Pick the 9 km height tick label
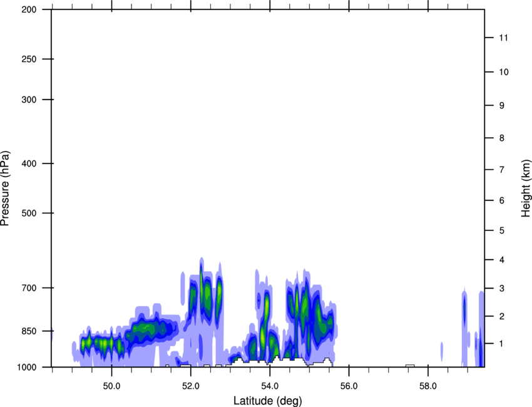 click(502, 106)
